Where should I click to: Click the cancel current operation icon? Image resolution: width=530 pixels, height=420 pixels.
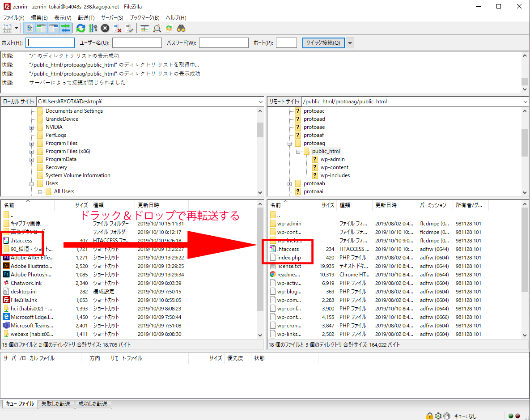point(105,28)
